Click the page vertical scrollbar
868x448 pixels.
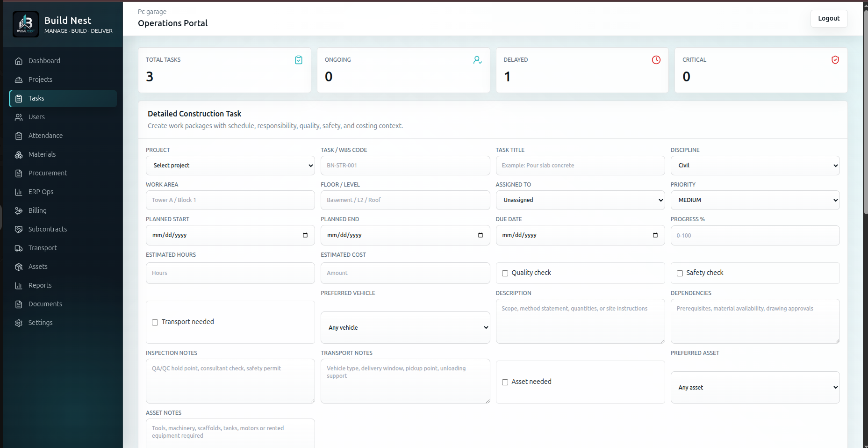coord(865,112)
